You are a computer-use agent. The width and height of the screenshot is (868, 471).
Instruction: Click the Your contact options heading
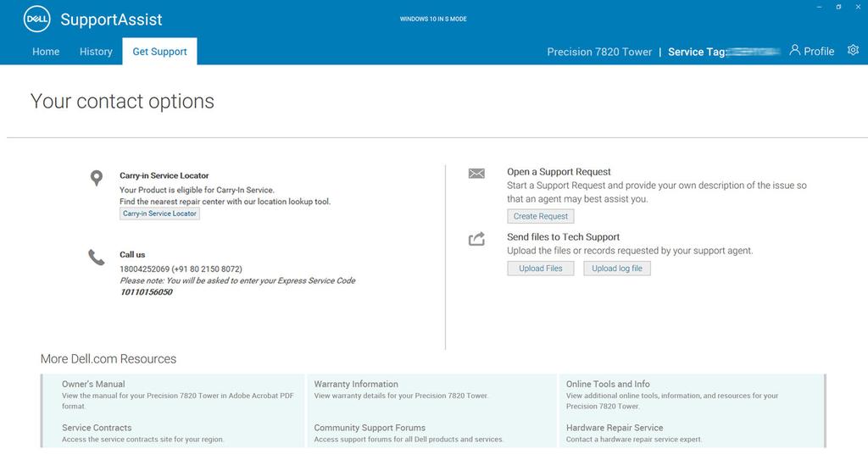[122, 102]
